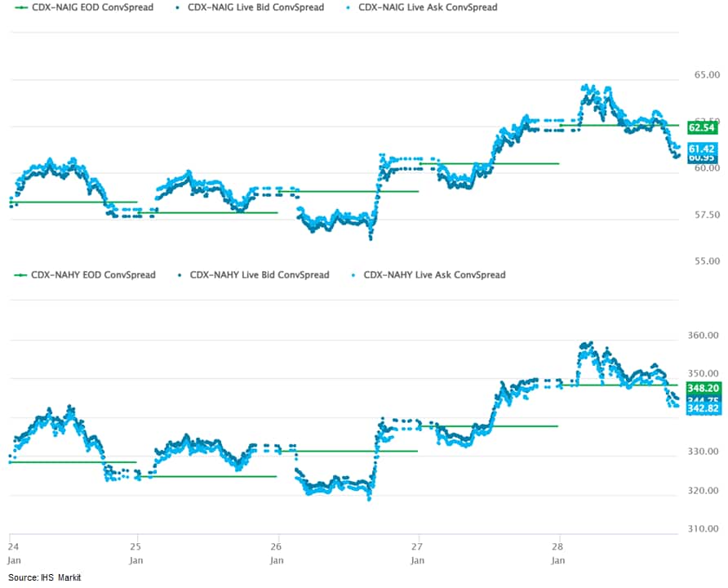Viewport: 728px width, 588px height.
Task: Click the light blue 61.42 value badge
Action: tap(702, 148)
